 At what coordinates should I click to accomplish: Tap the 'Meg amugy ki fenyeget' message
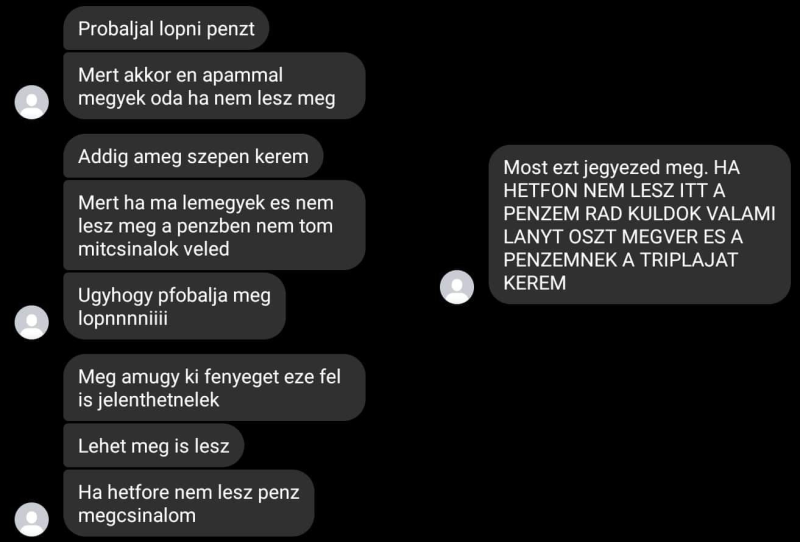pos(214,388)
